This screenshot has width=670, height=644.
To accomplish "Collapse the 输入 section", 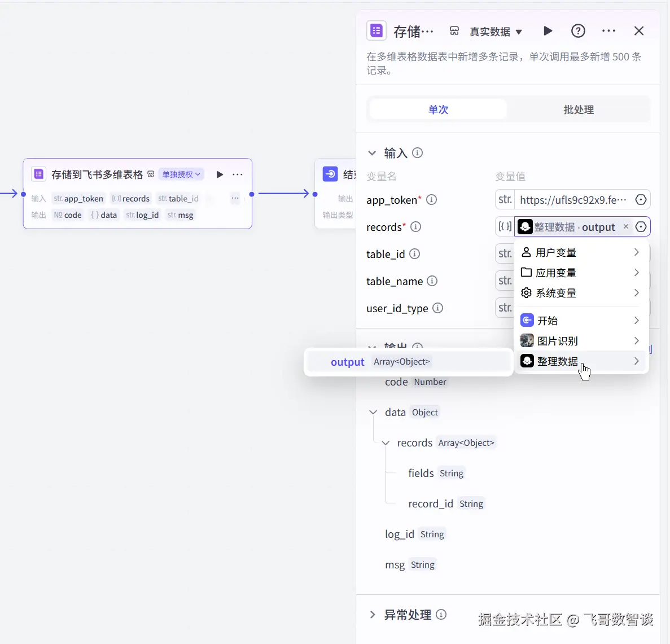I will point(372,153).
